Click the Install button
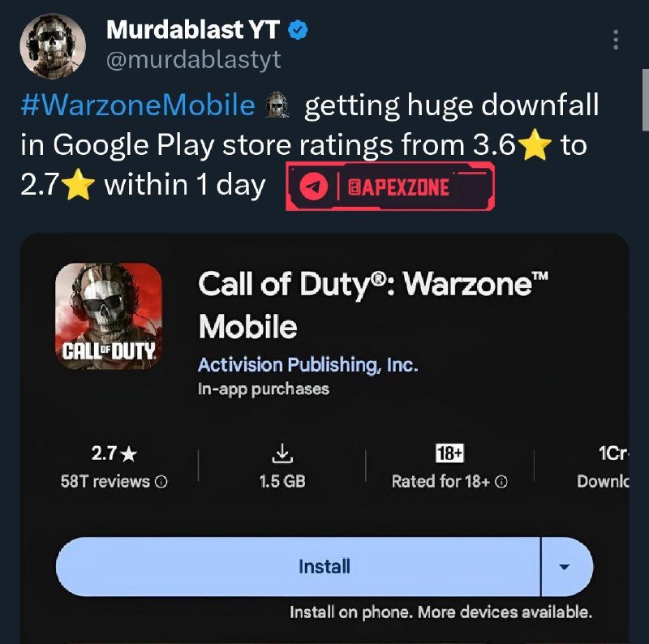Image resolution: width=649 pixels, height=644 pixels. pos(298,567)
